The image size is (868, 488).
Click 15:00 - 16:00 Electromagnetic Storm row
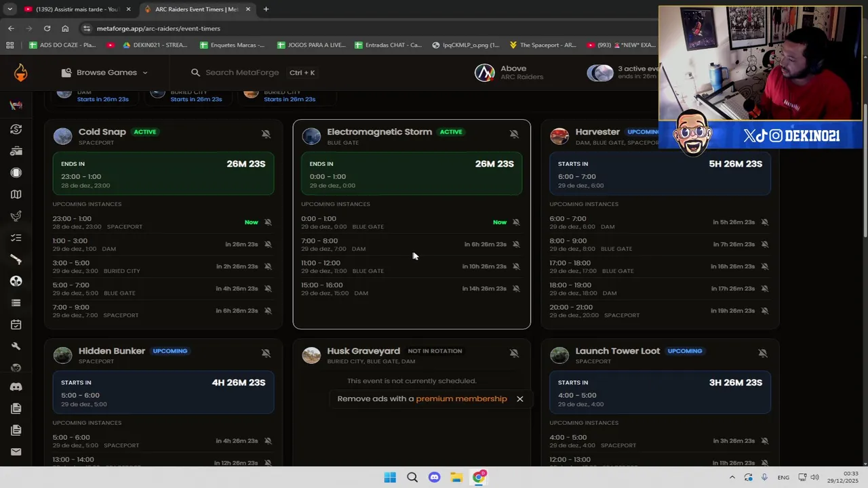411,289
